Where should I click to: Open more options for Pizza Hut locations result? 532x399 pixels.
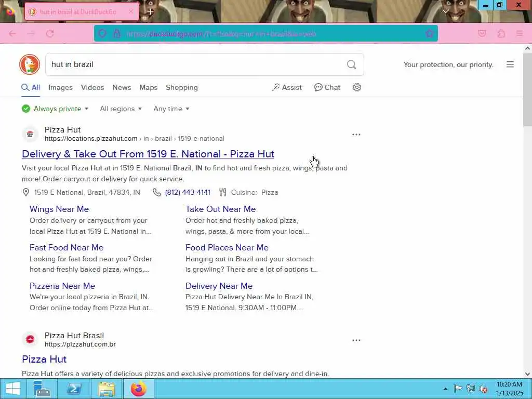pyautogui.click(x=356, y=135)
